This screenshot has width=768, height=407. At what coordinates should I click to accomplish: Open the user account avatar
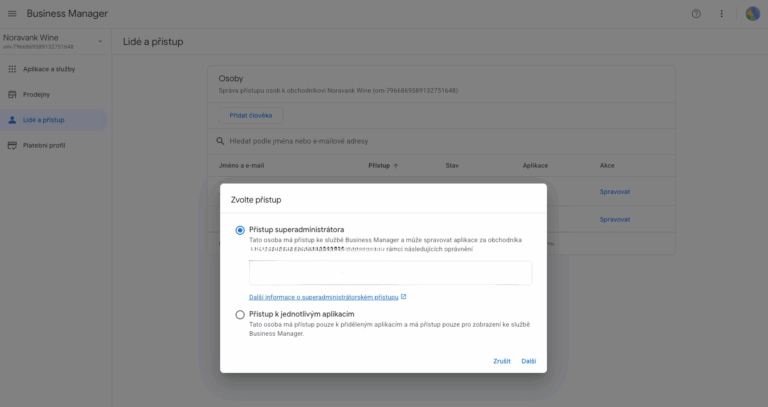click(752, 14)
